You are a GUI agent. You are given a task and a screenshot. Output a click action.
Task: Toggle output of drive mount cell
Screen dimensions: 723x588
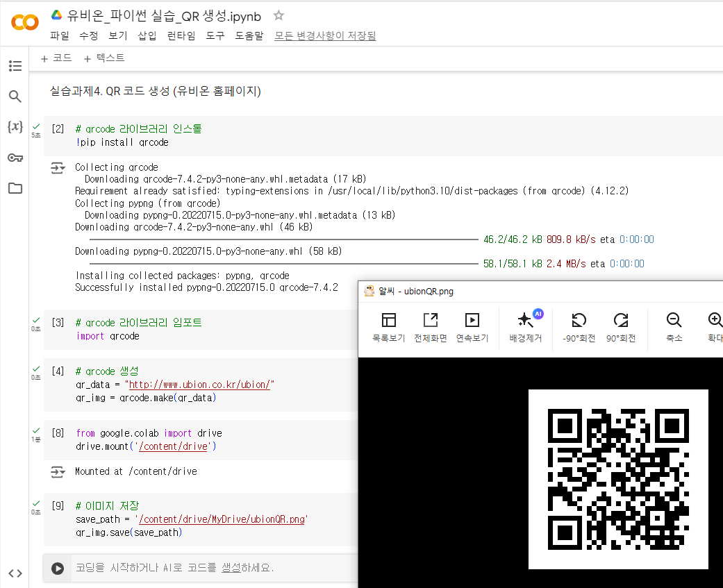coord(58,472)
